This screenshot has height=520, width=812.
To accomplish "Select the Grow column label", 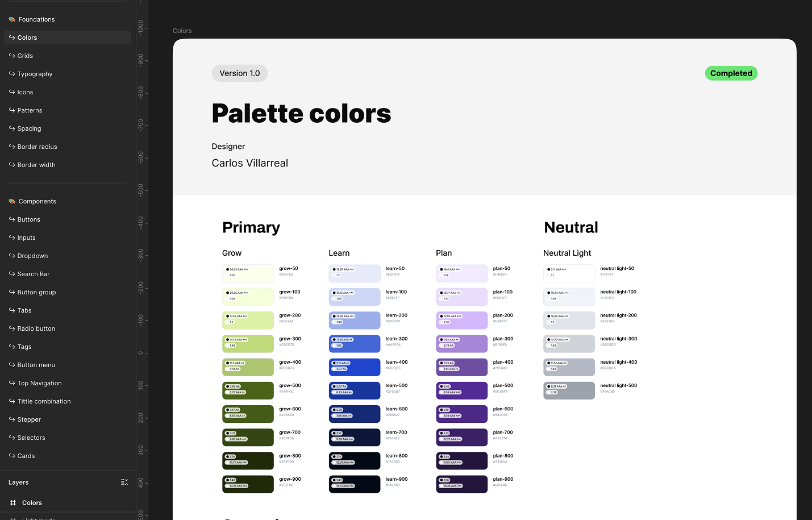I will tap(232, 253).
